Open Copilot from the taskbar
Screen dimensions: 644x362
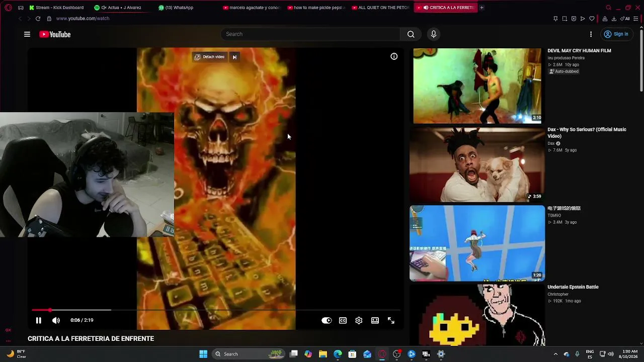point(308,354)
